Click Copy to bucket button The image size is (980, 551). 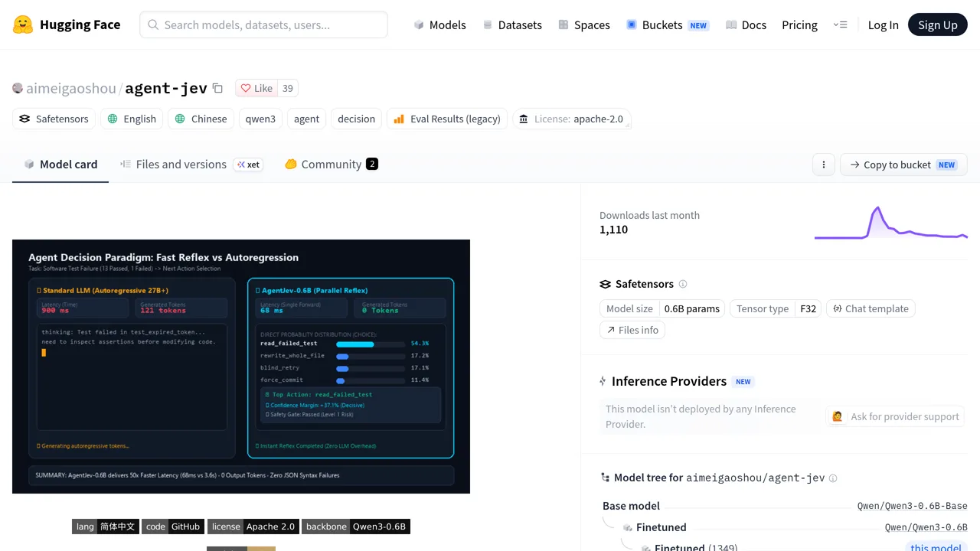(x=903, y=165)
